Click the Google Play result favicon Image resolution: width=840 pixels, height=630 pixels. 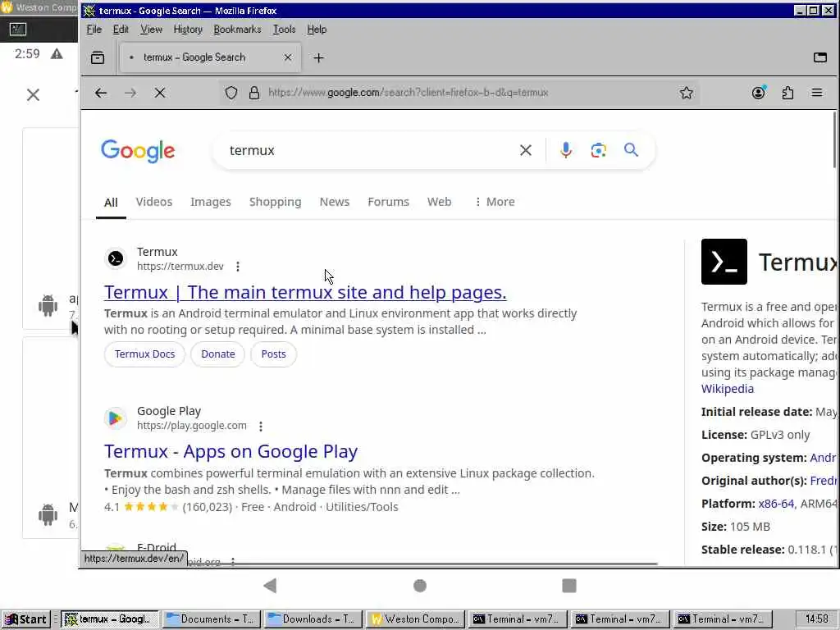coord(116,418)
